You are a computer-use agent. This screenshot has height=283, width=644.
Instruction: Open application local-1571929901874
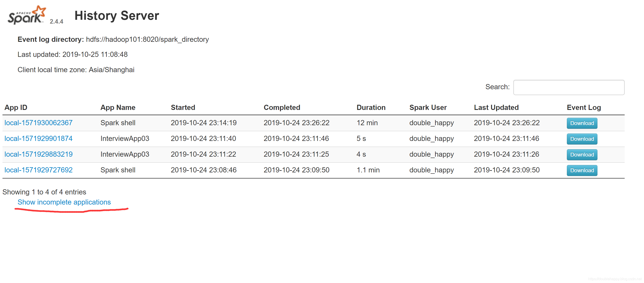click(x=38, y=138)
